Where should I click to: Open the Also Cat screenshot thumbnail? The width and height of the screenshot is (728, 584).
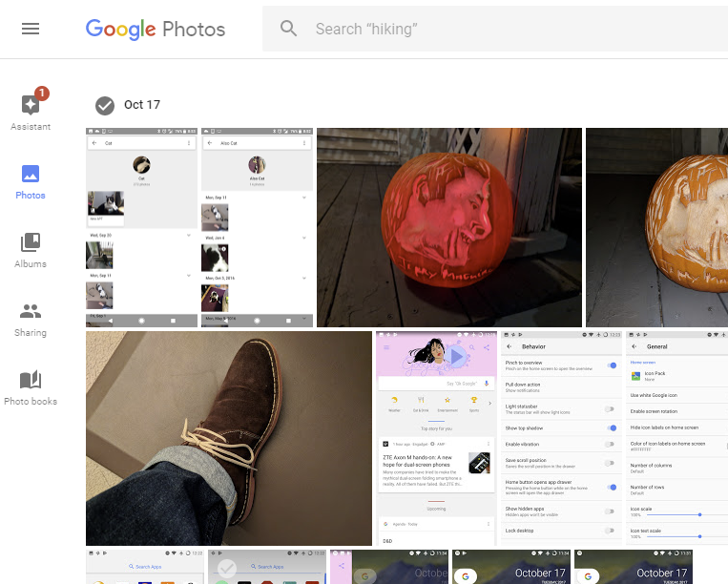point(256,227)
